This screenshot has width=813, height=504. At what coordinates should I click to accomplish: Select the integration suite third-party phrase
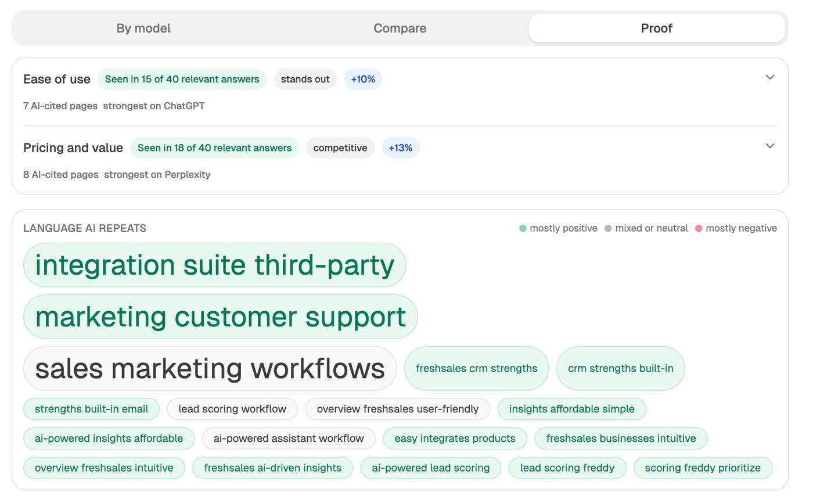coord(215,265)
